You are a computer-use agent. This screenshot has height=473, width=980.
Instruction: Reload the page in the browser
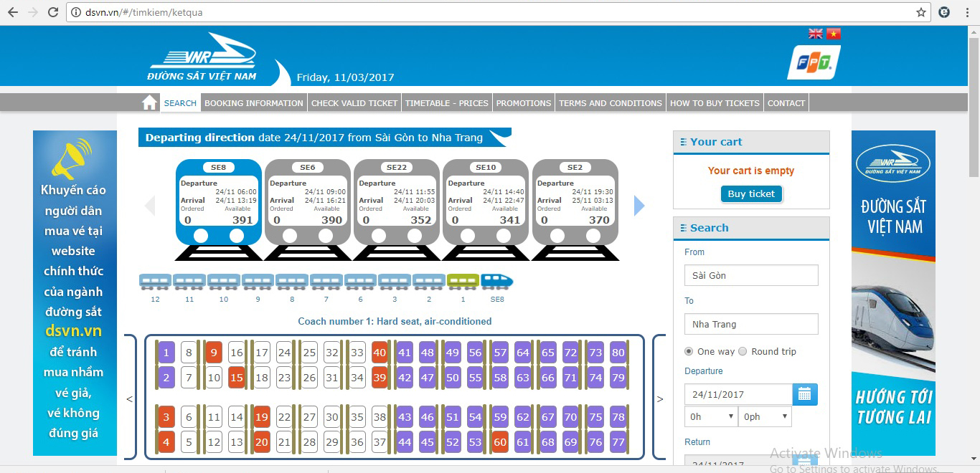point(53,12)
